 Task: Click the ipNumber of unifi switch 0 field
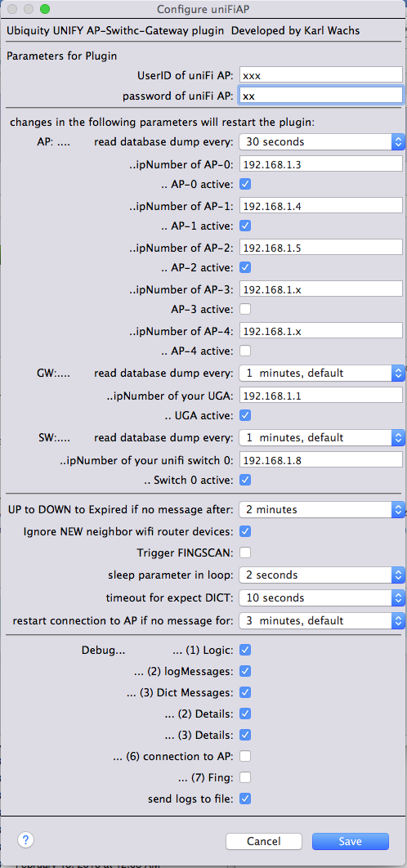pyautogui.click(x=320, y=459)
